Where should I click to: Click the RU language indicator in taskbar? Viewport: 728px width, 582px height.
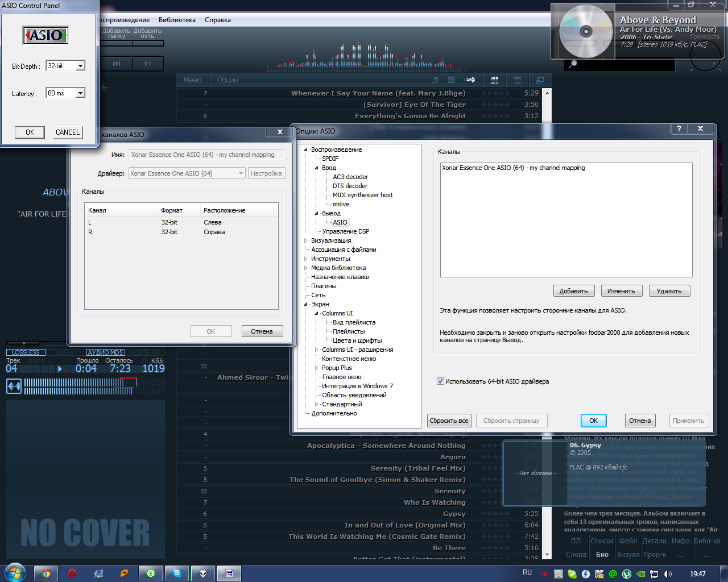click(x=527, y=572)
